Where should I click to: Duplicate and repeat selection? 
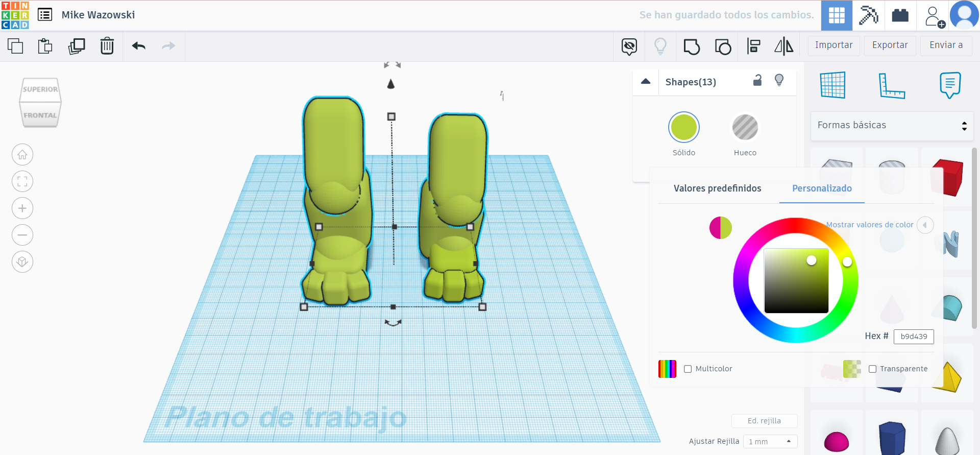[x=77, y=46]
